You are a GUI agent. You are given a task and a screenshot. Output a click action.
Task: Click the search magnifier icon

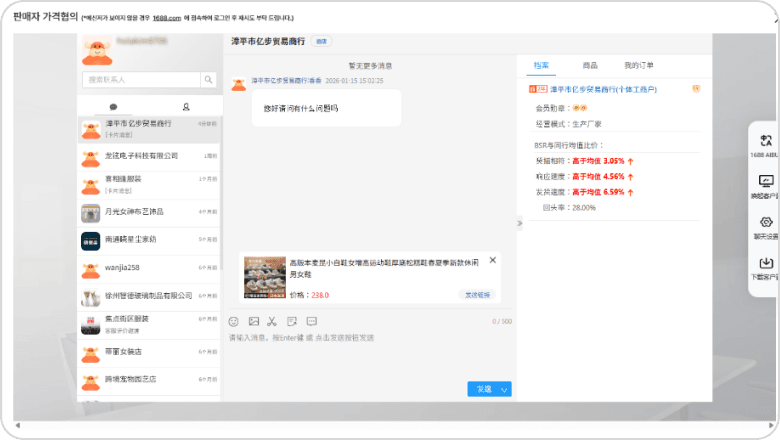coord(208,80)
